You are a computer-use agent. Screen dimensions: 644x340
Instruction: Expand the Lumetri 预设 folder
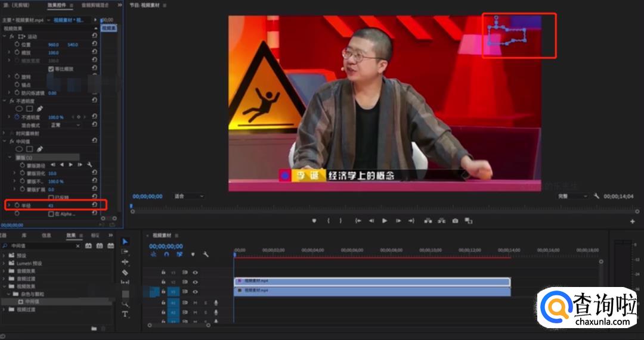point(5,263)
